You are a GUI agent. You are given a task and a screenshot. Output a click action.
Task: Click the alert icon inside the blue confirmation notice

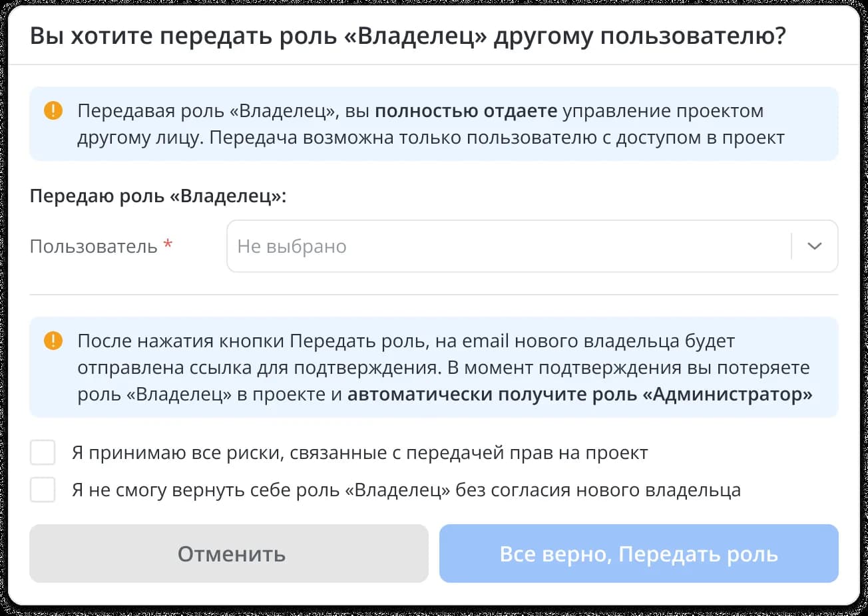click(53, 341)
